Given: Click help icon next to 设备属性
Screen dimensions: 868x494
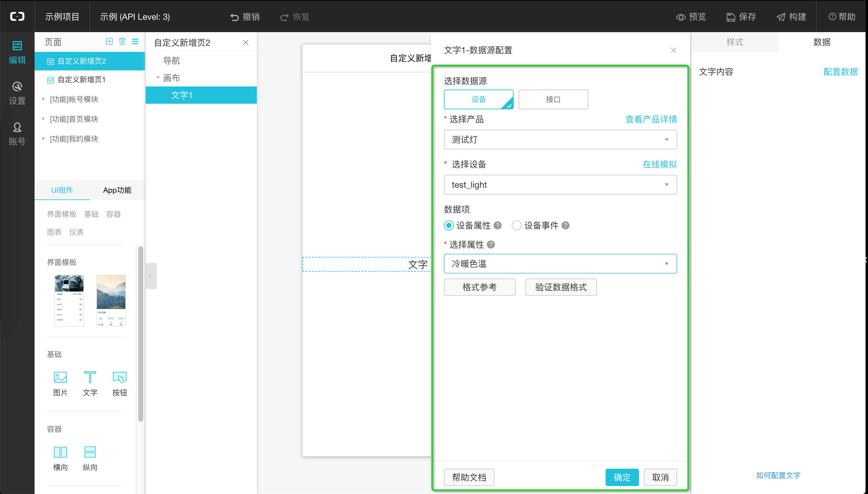Looking at the screenshot, I should pos(498,225).
